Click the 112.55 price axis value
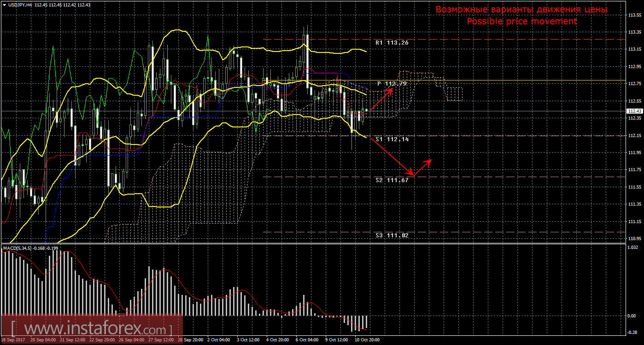644x345 pixels. coord(634,101)
